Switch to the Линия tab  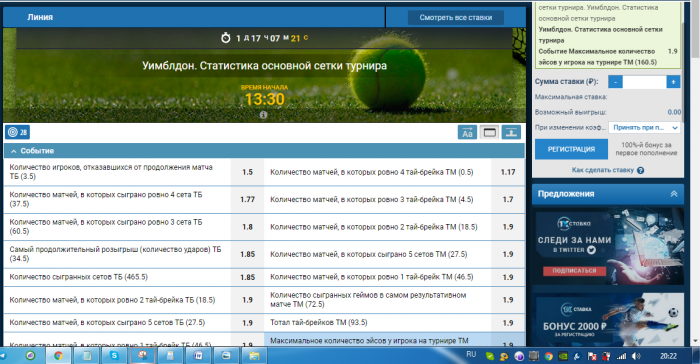40,17
